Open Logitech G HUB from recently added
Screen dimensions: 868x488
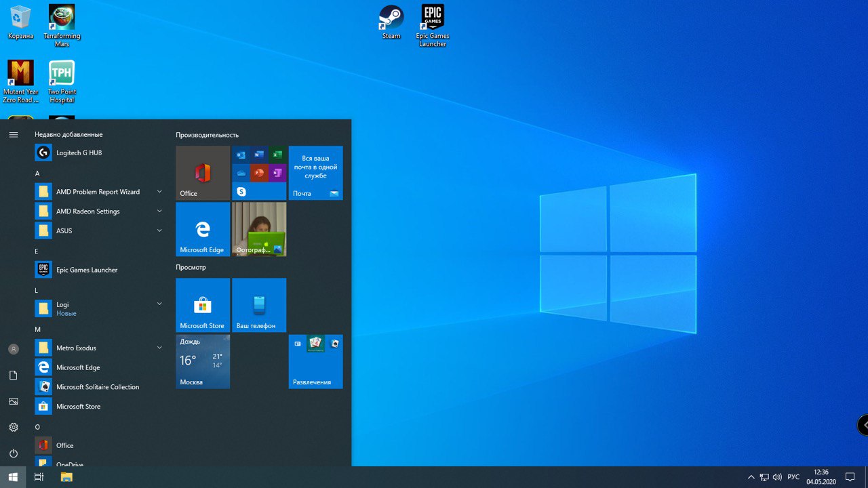coord(102,152)
